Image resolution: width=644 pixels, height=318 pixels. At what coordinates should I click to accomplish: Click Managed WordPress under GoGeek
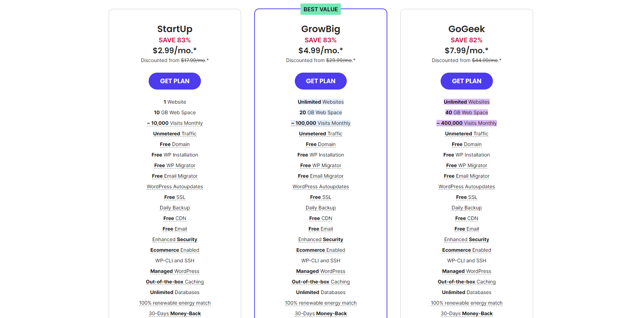(466, 271)
